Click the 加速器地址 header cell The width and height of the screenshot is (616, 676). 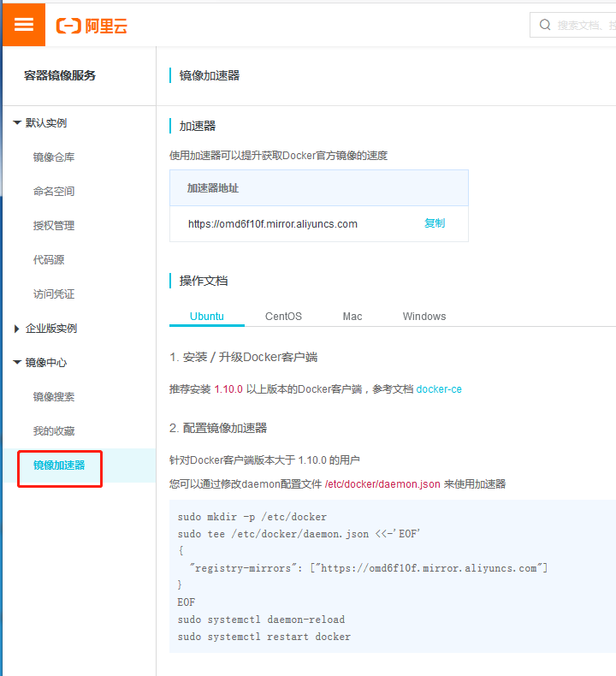[x=319, y=188]
